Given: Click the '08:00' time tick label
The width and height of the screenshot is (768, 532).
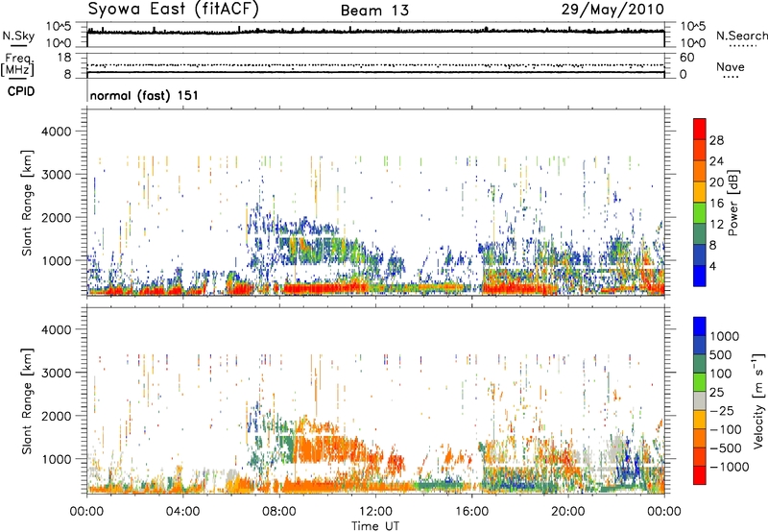Looking at the screenshot, I should click(279, 512).
